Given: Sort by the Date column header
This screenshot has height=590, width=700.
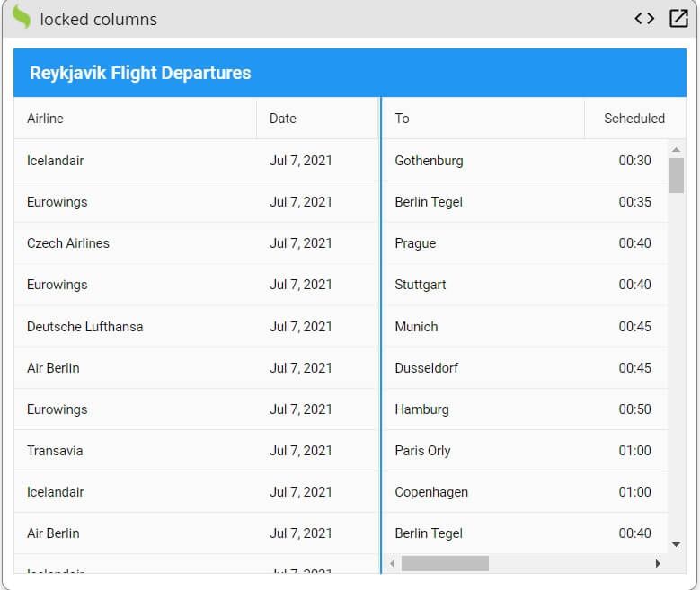Looking at the screenshot, I should point(317,119).
